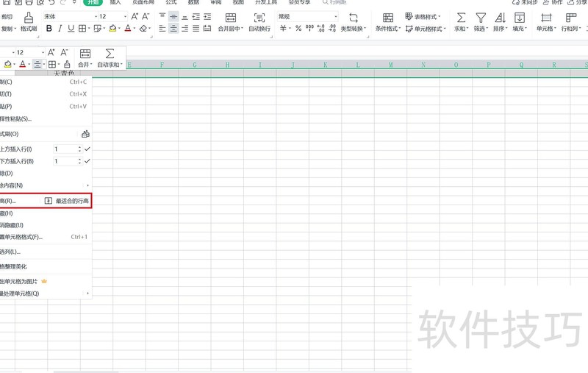Click the percent style icon

click(x=298, y=28)
